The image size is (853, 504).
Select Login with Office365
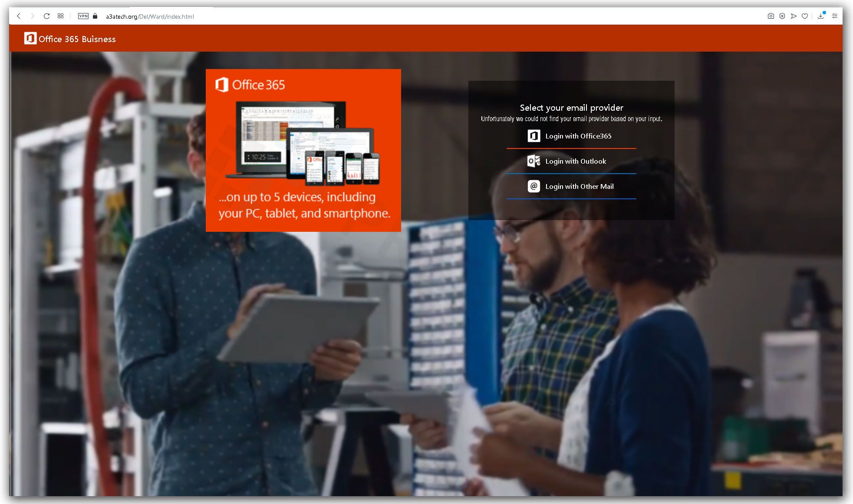[x=578, y=136]
